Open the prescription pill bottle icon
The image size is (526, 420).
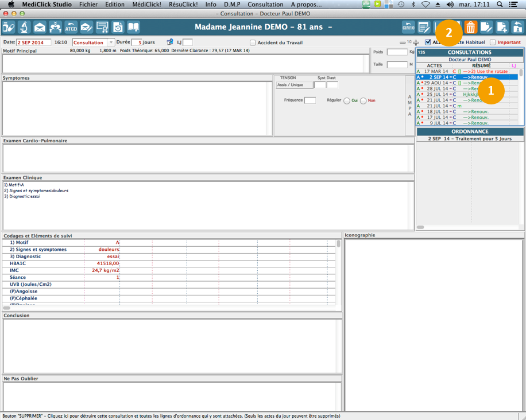(9, 28)
